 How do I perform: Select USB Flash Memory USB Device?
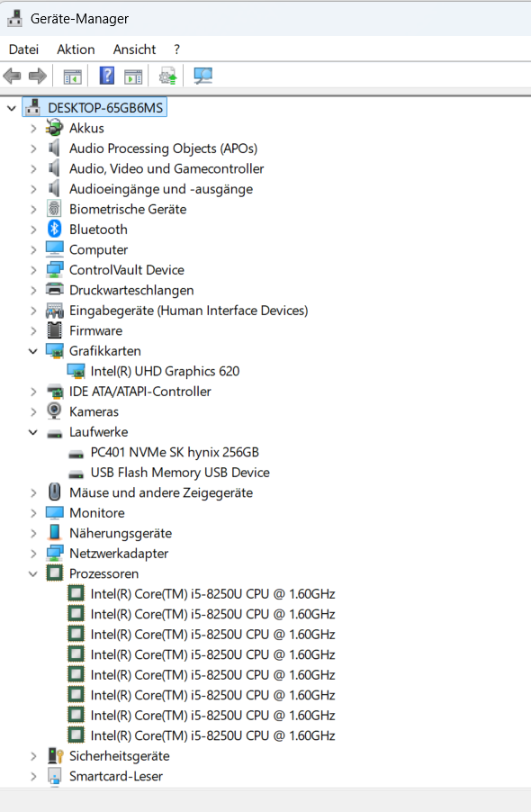point(180,473)
